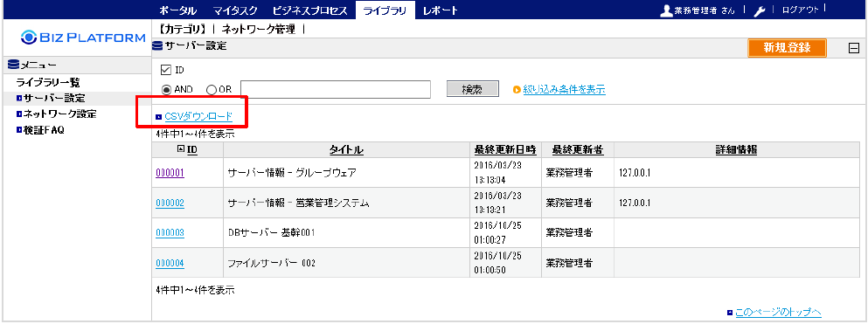
Task: Sort by the タイトル column header
Action: 346,149
